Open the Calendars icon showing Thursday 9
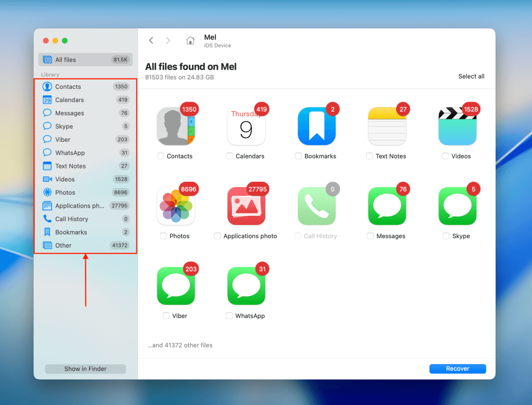Image resolution: width=532 pixels, height=405 pixels. tap(246, 126)
